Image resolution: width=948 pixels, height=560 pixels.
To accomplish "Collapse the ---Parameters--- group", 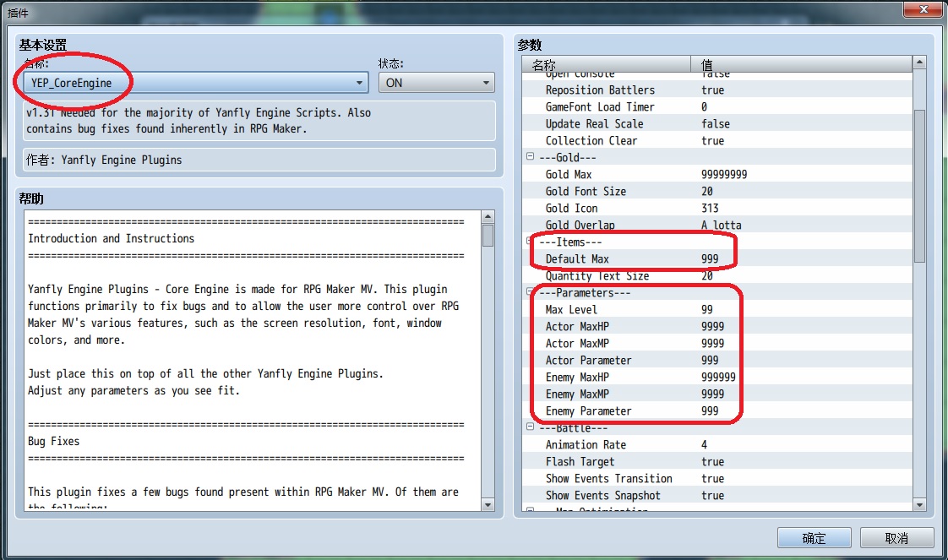I will (531, 291).
